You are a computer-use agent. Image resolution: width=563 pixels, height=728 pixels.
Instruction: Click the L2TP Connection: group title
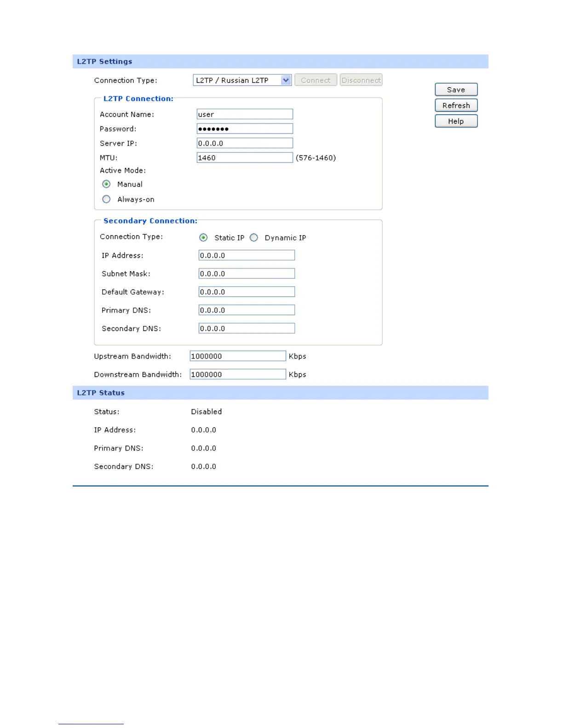coord(138,98)
